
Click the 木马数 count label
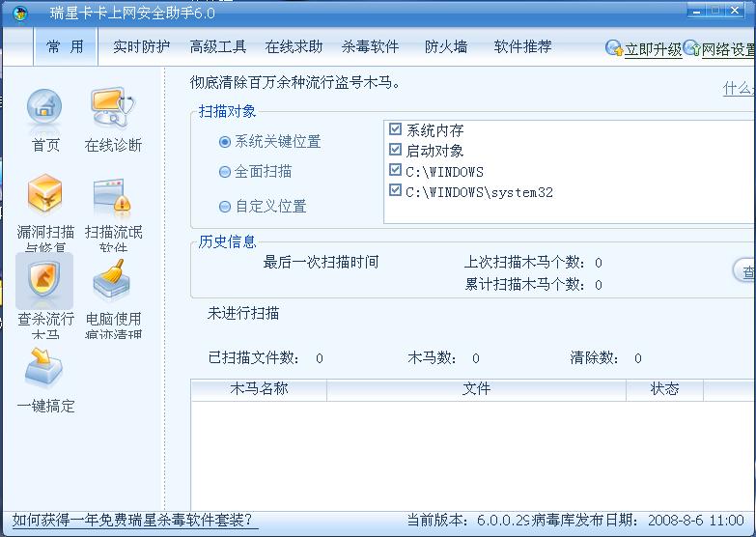(432, 358)
